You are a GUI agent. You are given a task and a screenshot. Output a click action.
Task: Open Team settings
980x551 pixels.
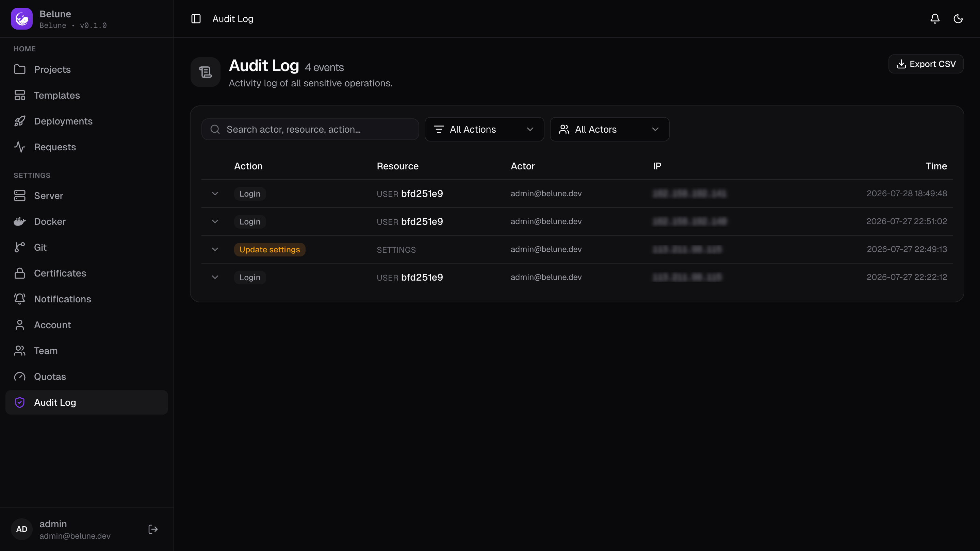[x=87, y=351]
